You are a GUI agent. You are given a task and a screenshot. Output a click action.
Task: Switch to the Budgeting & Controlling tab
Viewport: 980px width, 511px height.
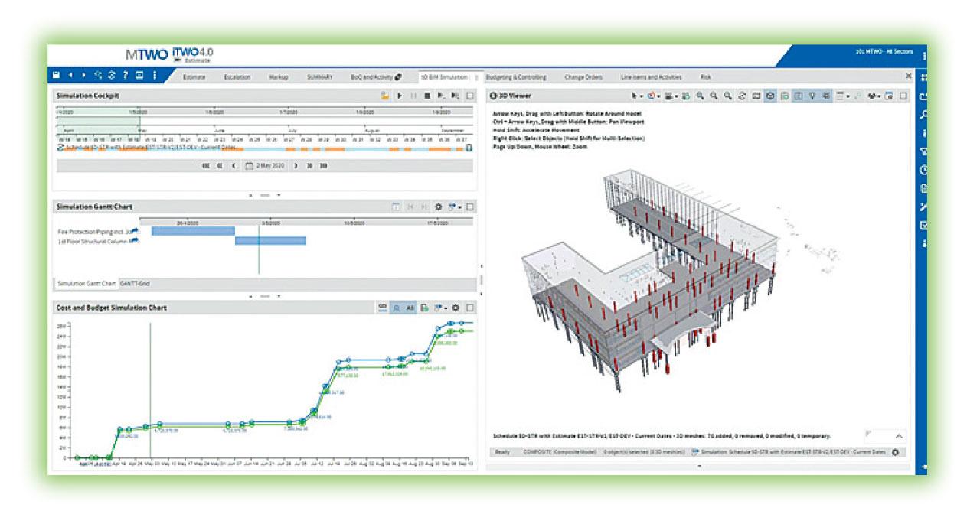516,77
